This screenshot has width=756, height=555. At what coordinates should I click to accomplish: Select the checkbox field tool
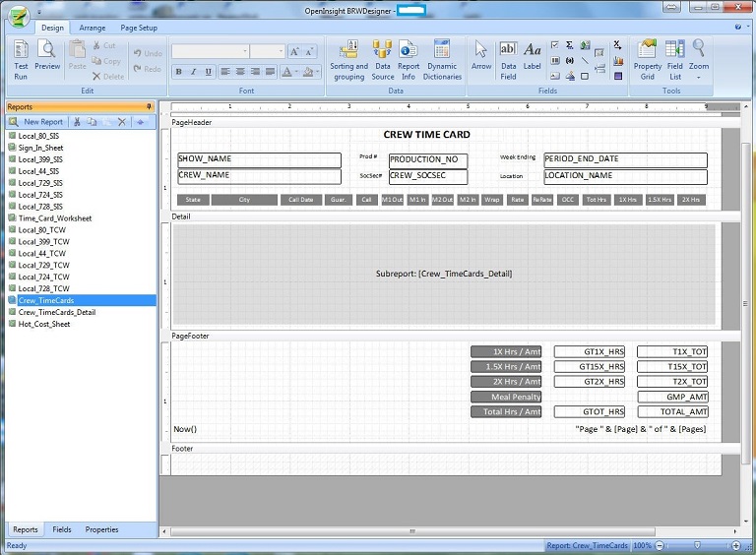[x=555, y=45]
